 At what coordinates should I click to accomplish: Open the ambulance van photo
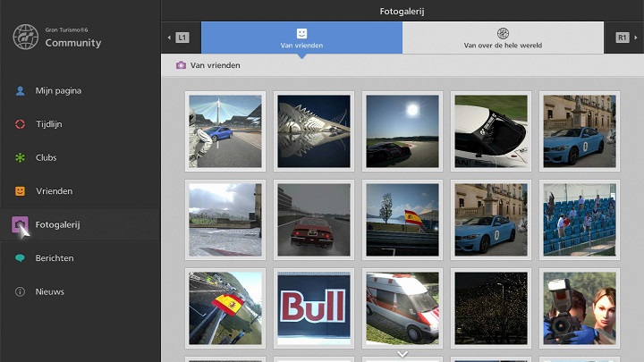[402, 307]
